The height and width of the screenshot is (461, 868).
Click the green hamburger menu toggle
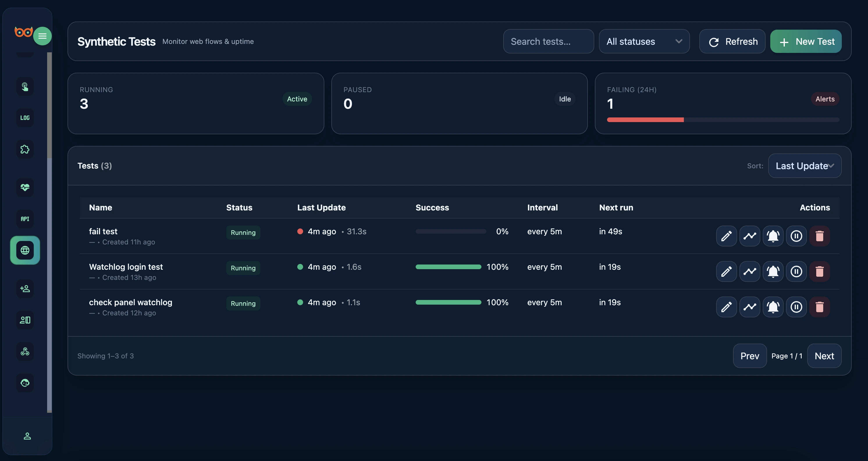[42, 36]
